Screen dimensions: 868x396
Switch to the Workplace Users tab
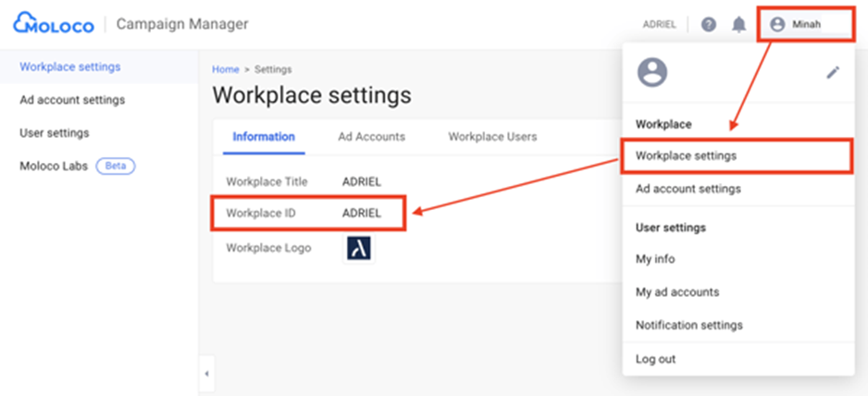[x=492, y=137]
